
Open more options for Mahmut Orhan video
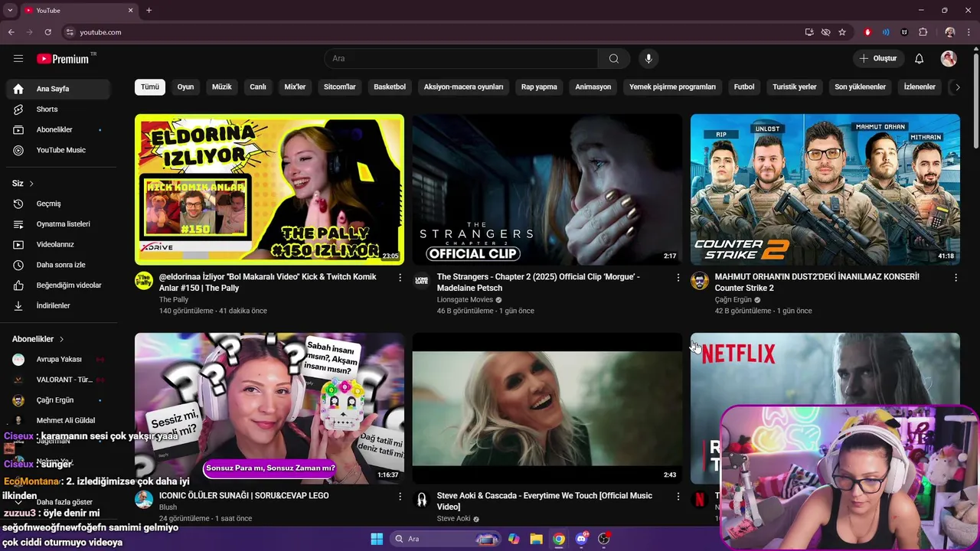pyautogui.click(x=955, y=278)
